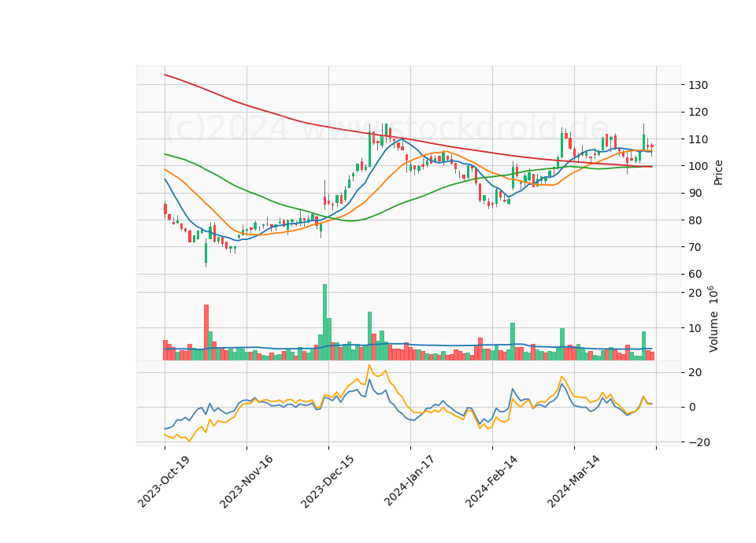
Task: Click the 2024-Jan-17 date label
Action: pyautogui.click(x=409, y=481)
